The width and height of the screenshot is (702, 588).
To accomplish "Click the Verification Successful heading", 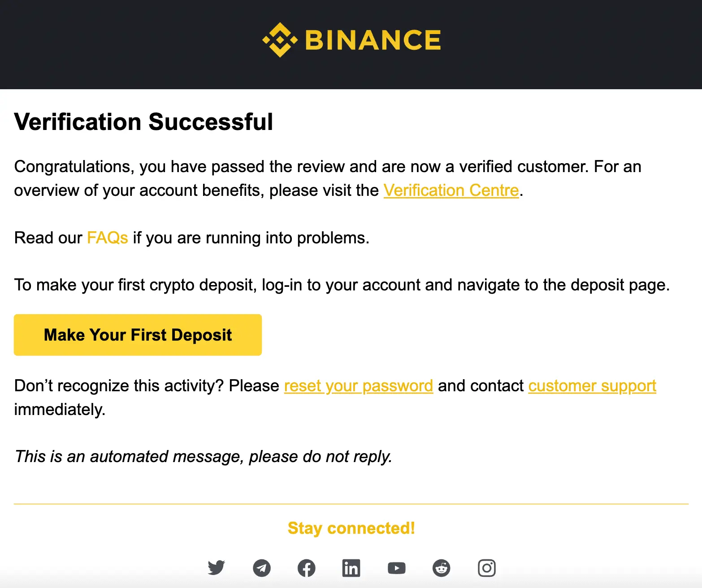I will pos(143,122).
